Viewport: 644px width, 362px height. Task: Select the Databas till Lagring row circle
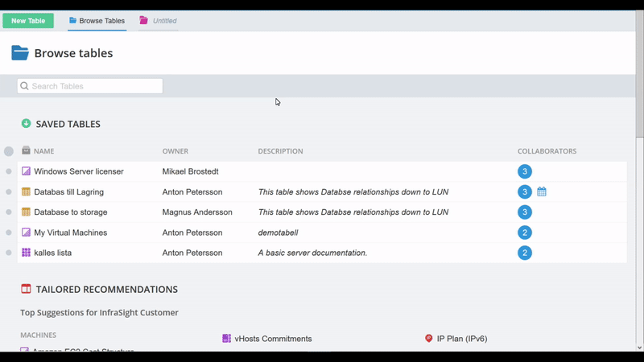point(9,191)
